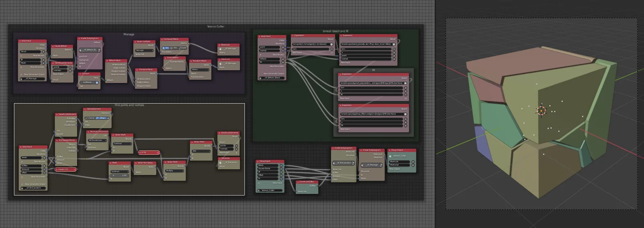Viewport: 644px width, 228px height.
Task: Toggle the Scale option in Compose Matrix
Action: [x=183, y=48]
